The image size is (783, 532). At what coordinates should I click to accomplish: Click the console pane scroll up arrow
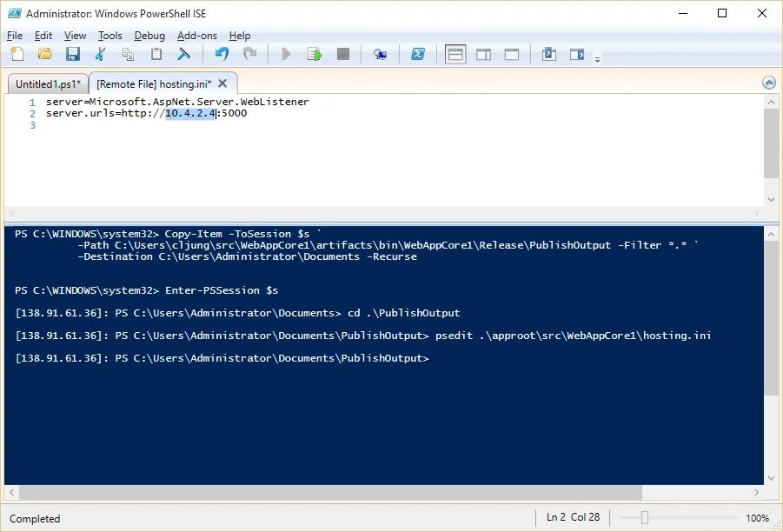click(771, 233)
